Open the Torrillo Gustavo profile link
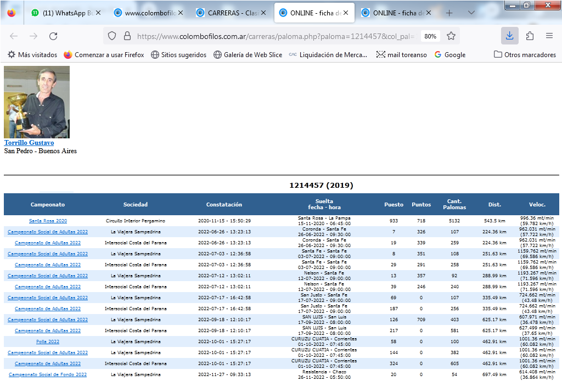The width and height of the screenshot is (562, 392). 29,143
